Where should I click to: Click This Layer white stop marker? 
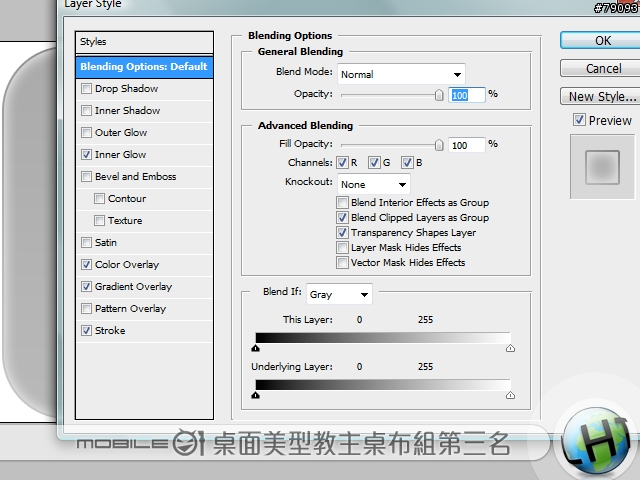tap(510, 348)
